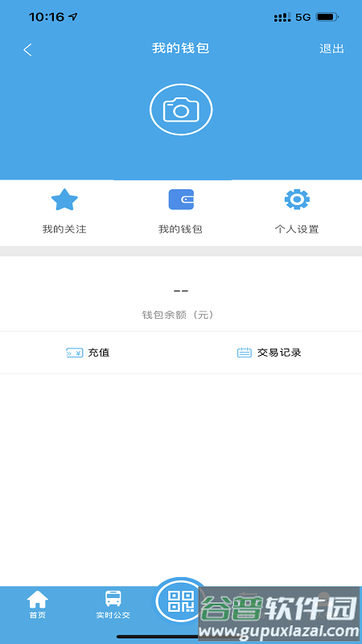Tap 退出 to log out
This screenshot has height=644, width=362.
point(331,49)
